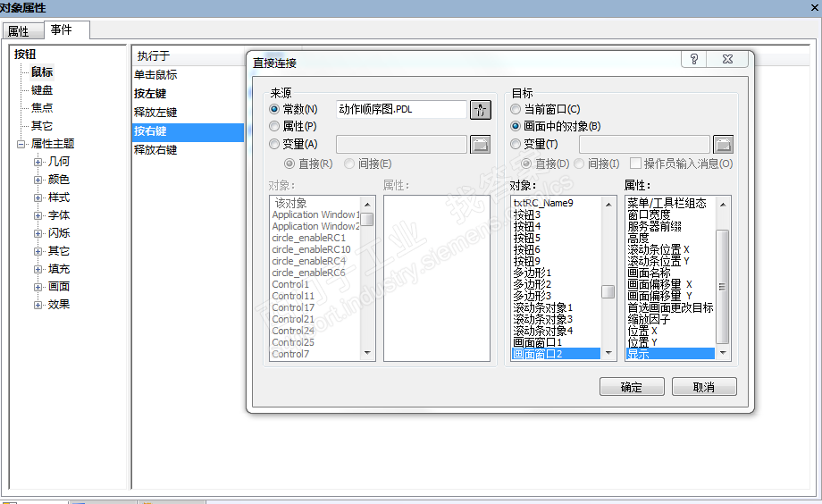Select 多边形1 in target object list
This screenshot has width=822, height=504.
pos(556,273)
